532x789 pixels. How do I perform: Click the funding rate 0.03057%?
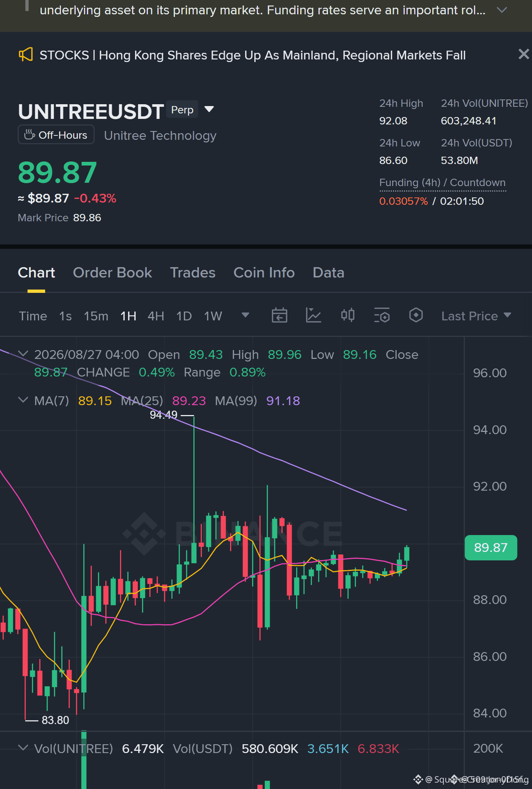click(x=404, y=201)
